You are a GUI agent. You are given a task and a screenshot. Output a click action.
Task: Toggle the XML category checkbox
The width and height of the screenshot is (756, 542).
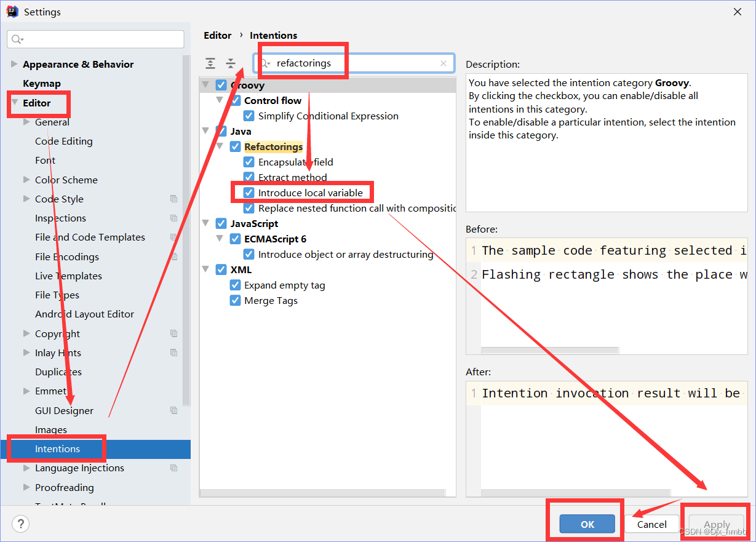pyautogui.click(x=221, y=269)
